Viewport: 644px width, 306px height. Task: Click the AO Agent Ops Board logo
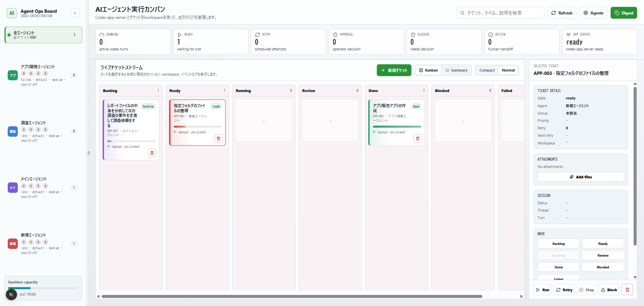tap(12, 13)
